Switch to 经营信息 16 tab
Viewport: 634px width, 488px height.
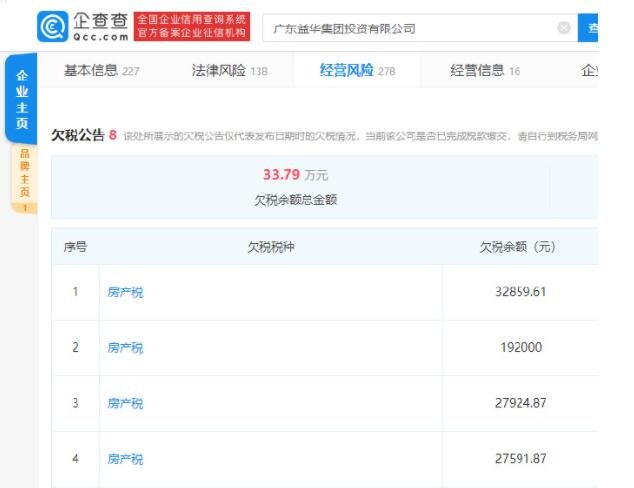[x=485, y=71]
